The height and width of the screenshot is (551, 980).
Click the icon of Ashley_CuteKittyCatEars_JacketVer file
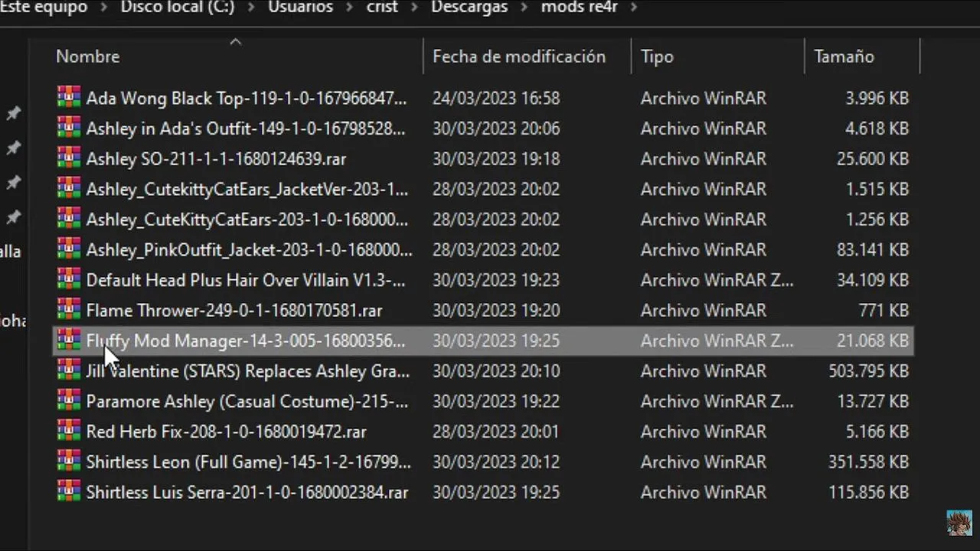[x=68, y=188]
